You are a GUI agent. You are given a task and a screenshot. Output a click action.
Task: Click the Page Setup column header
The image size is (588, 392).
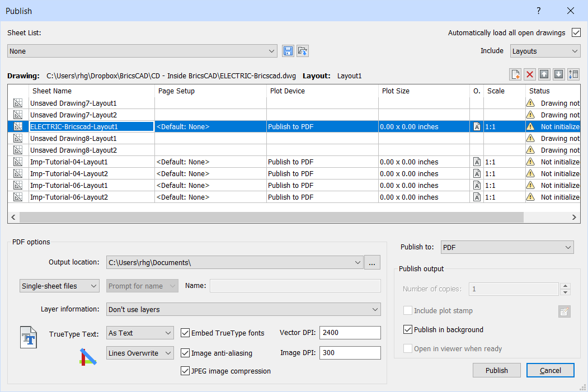click(210, 91)
